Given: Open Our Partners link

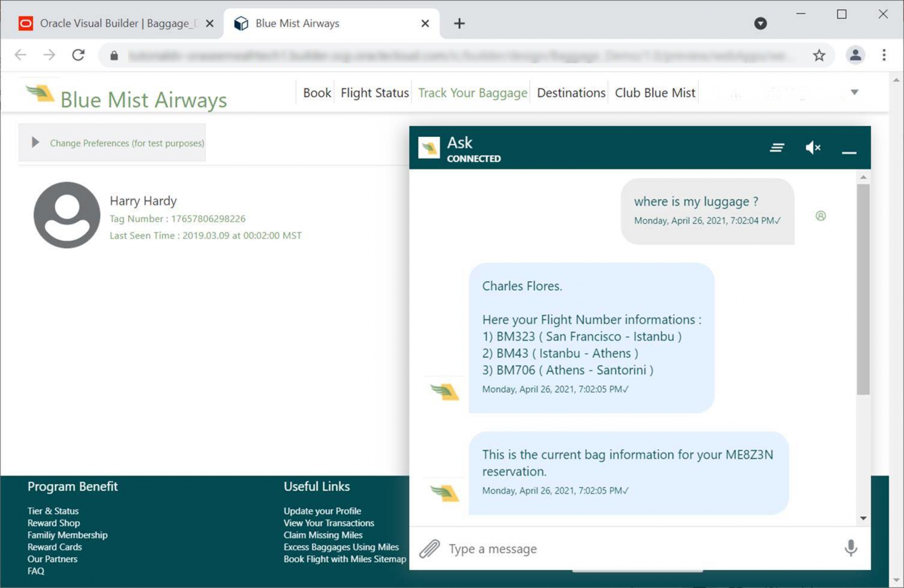Looking at the screenshot, I should (x=52, y=559).
